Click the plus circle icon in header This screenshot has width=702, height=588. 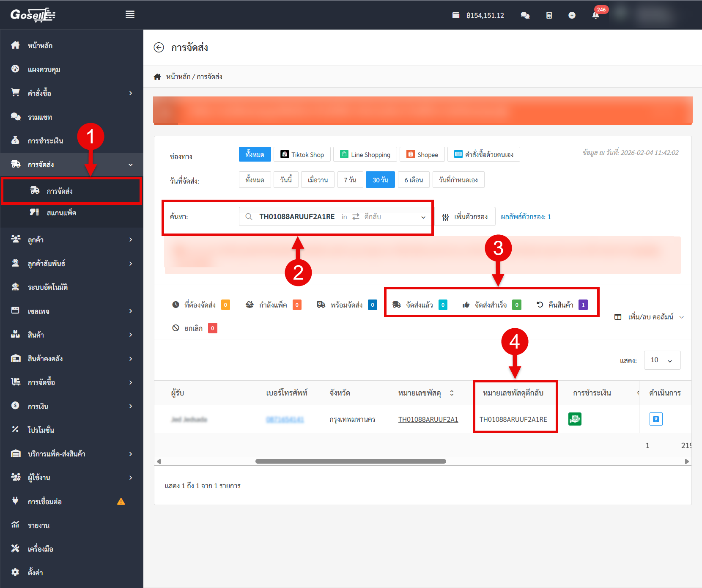click(x=572, y=15)
